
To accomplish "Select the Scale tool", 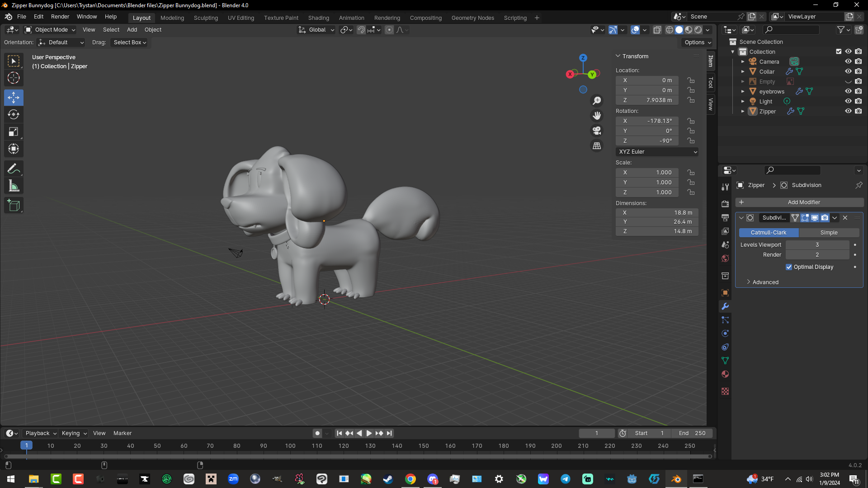I will 14,132.
